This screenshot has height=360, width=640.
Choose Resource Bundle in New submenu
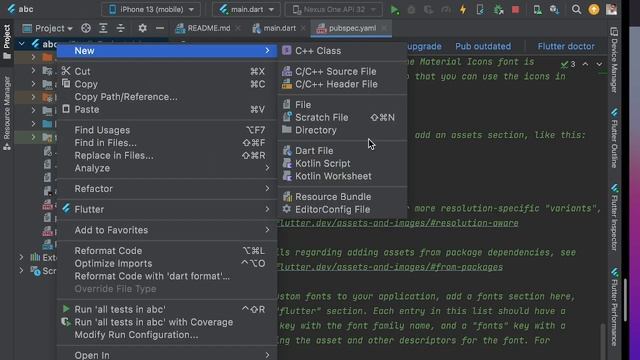tap(342, 197)
